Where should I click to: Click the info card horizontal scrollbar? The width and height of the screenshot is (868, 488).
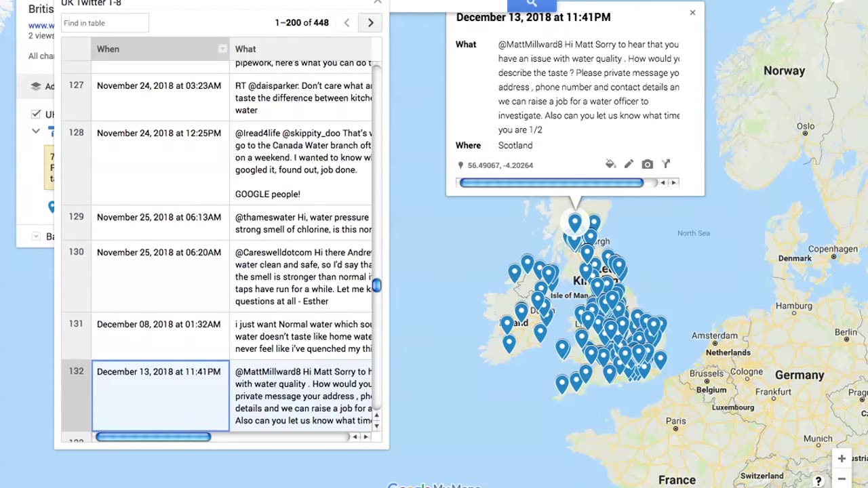[x=551, y=182]
